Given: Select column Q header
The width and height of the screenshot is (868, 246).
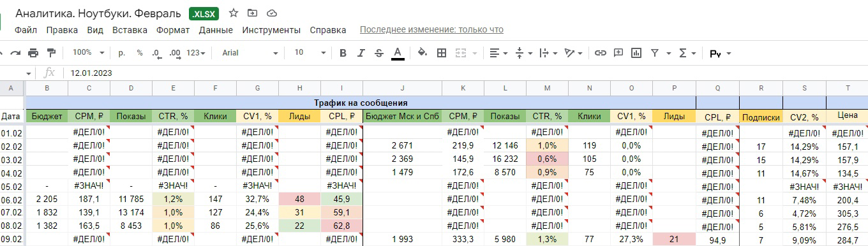Looking at the screenshot, I should pyautogui.click(x=717, y=88).
